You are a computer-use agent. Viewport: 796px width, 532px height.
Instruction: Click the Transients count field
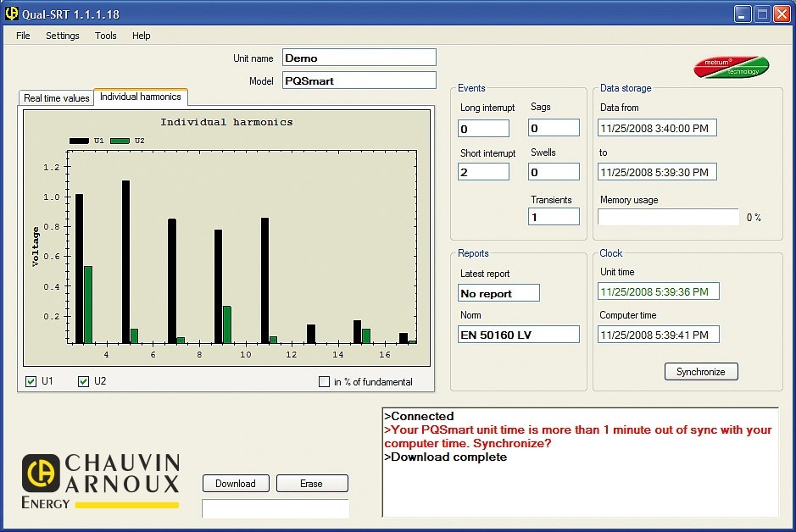tap(554, 217)
